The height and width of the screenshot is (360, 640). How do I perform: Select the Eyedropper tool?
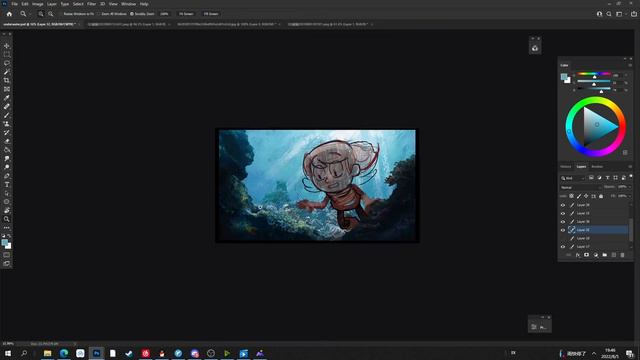coord(7,98)
